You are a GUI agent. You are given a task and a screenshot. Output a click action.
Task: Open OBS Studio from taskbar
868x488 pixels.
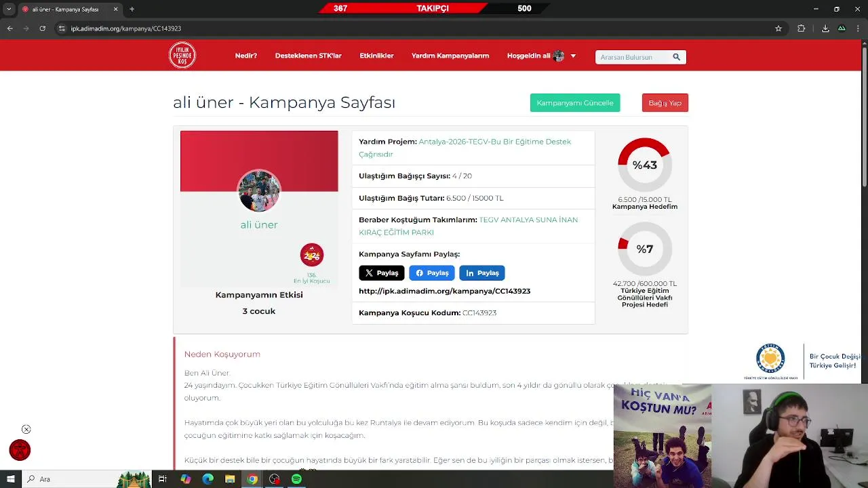275,479
